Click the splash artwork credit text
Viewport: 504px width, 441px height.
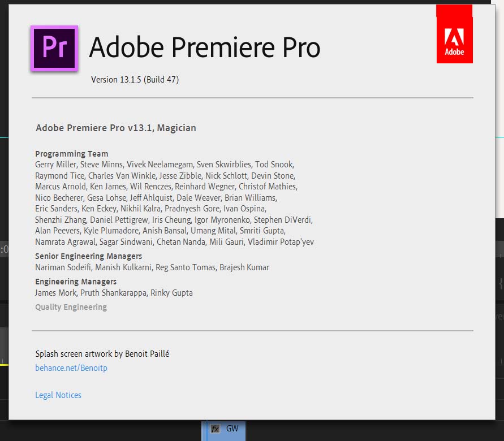pos(102,353)
